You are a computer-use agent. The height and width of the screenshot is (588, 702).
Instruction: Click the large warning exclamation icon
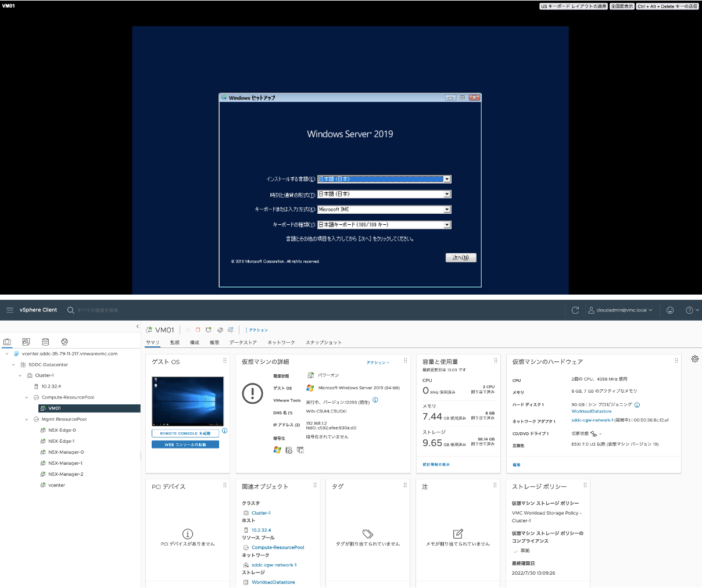click(x=252, y=393)
